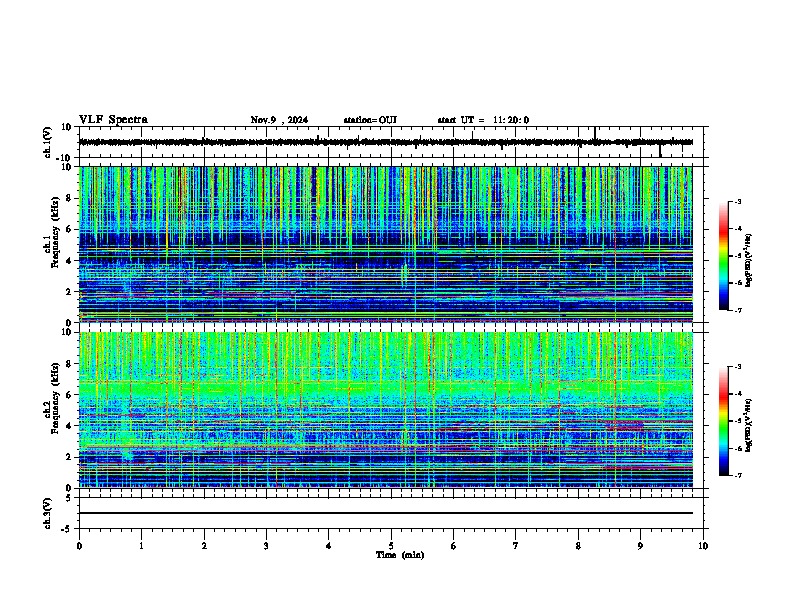
Task: Click time-axis tick label "10" at the bottom right
Action: pos(703,546)
